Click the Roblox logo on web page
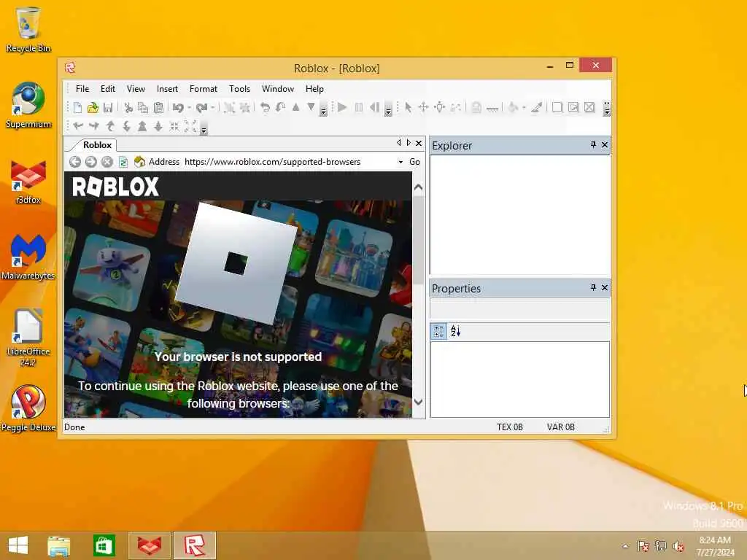This screenshot has height=560, width=747. [115, 187]
